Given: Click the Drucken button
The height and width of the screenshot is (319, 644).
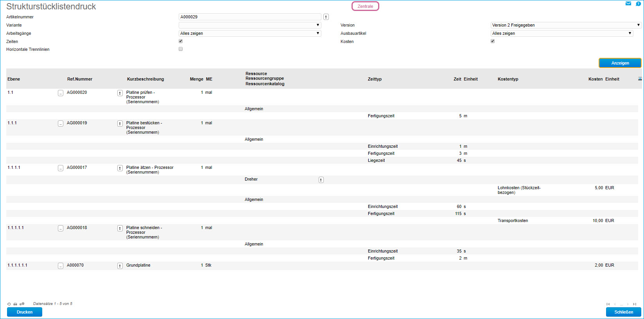Looking at the screenshot, I should (x=25, y=312).
